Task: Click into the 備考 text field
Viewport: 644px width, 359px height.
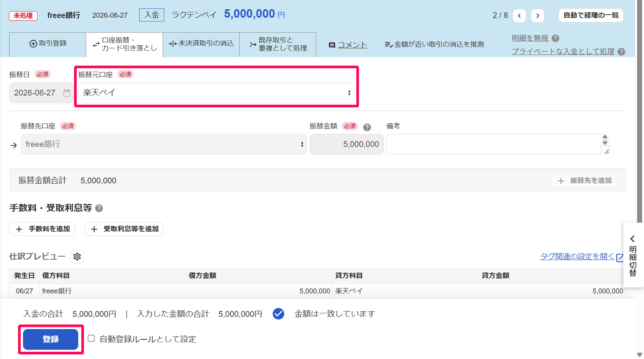Action: click(494, 144)
